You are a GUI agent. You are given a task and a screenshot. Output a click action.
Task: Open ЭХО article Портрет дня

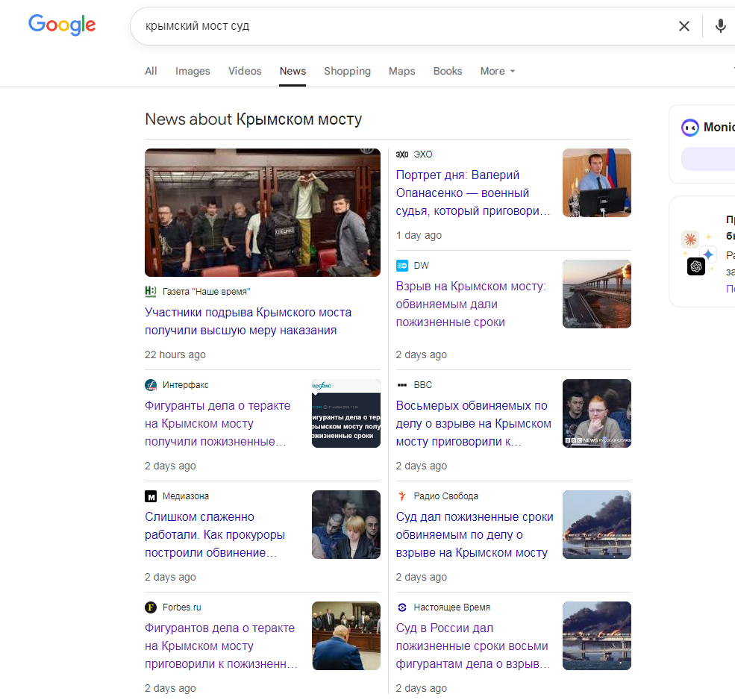[x=473, y=193]
